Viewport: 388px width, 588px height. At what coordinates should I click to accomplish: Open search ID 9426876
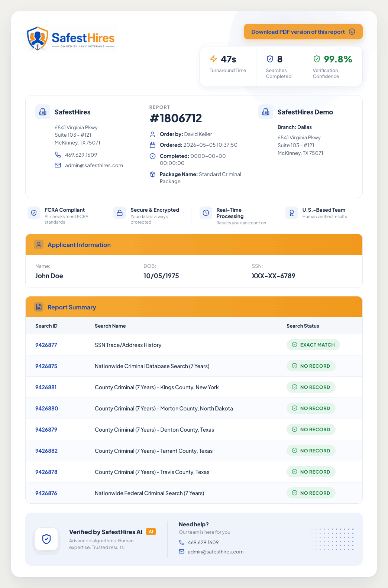coord(46,493)
